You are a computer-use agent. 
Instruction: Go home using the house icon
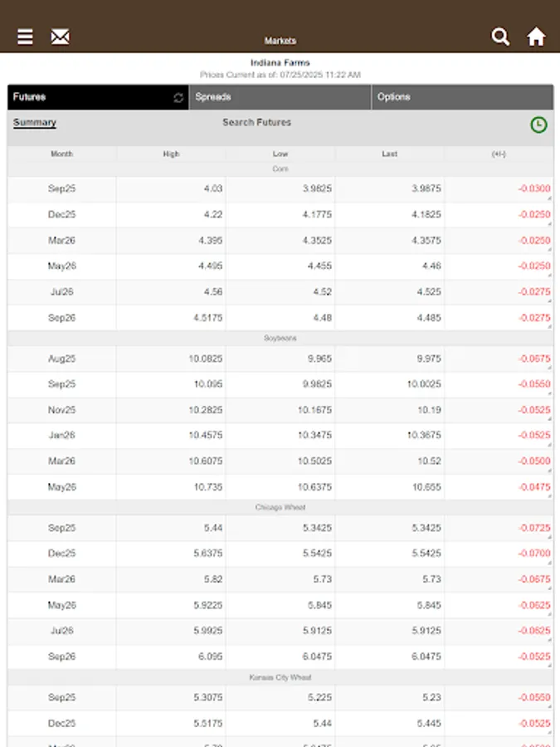click(537, 37)
